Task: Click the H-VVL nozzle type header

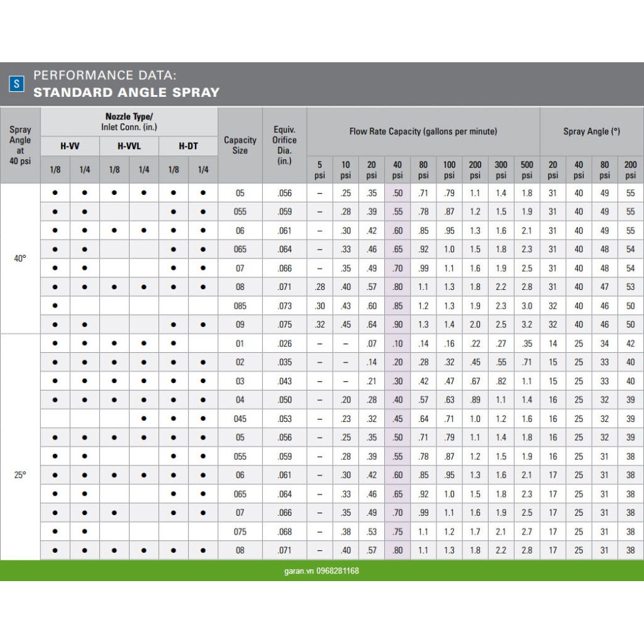Action: pyautogui.click(x=129, y=146)
